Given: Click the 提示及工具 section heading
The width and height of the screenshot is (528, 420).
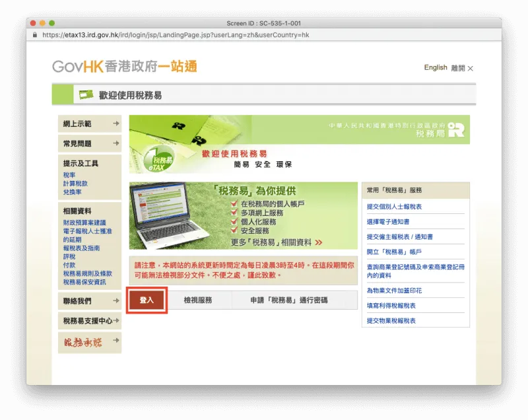Looking at the screenshot, I should (81, 163).
